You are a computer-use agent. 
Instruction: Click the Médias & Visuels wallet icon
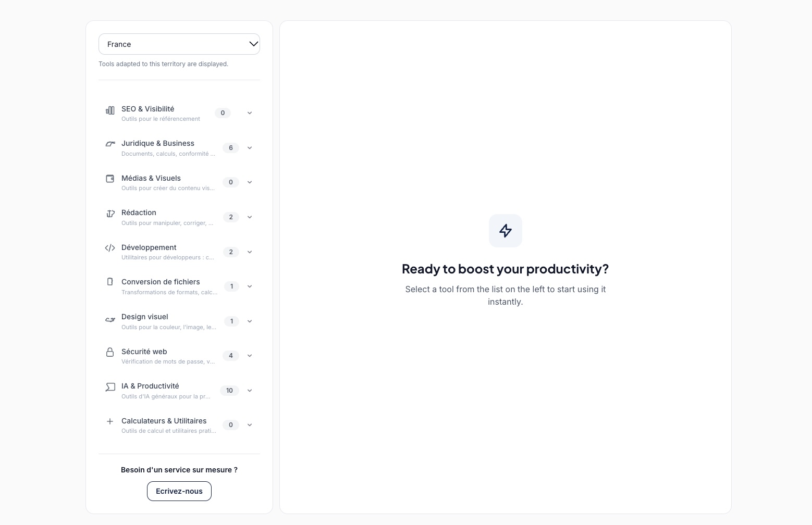coord(110,179)
